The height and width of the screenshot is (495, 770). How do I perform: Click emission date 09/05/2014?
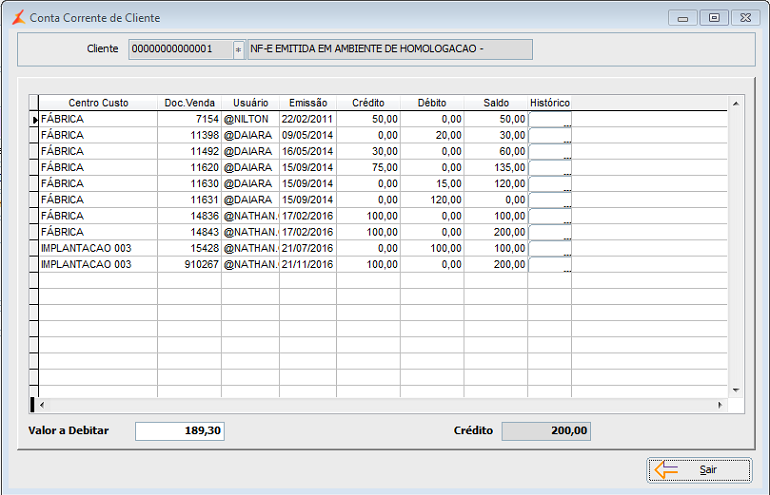pyautogui.click(x=308, y=136)
